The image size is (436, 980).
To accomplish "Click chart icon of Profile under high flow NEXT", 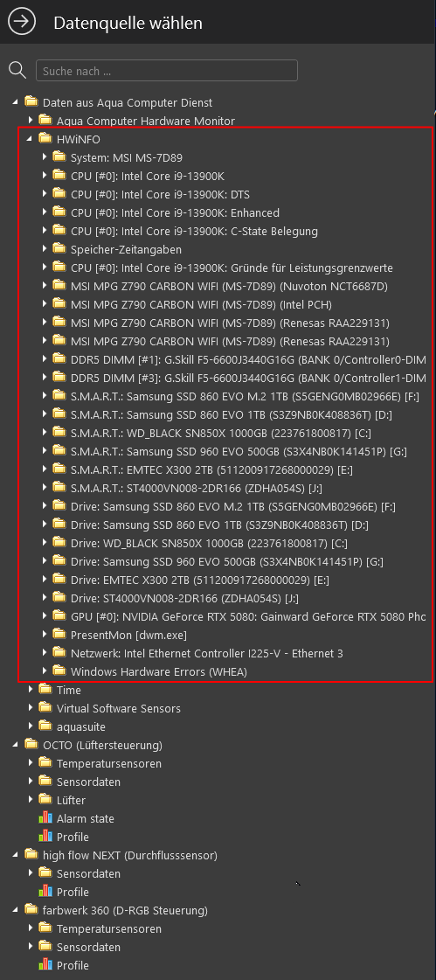I will [x=45, y=892].
